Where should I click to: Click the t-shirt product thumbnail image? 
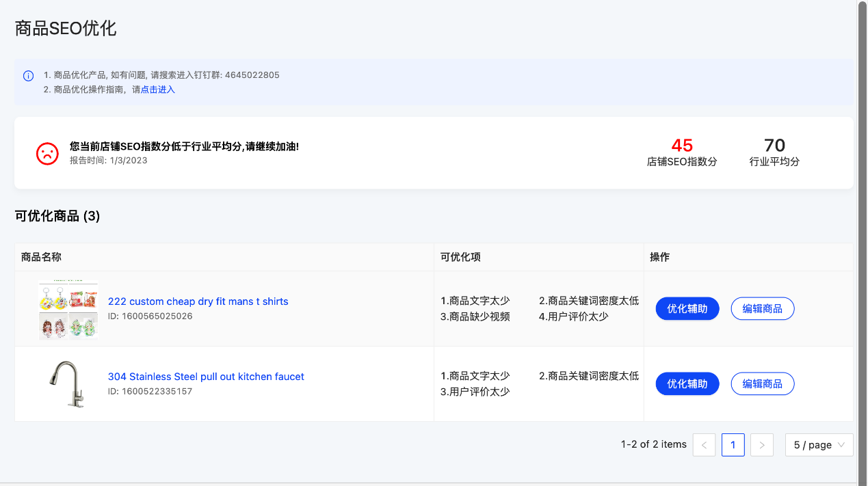pos(68,308)
